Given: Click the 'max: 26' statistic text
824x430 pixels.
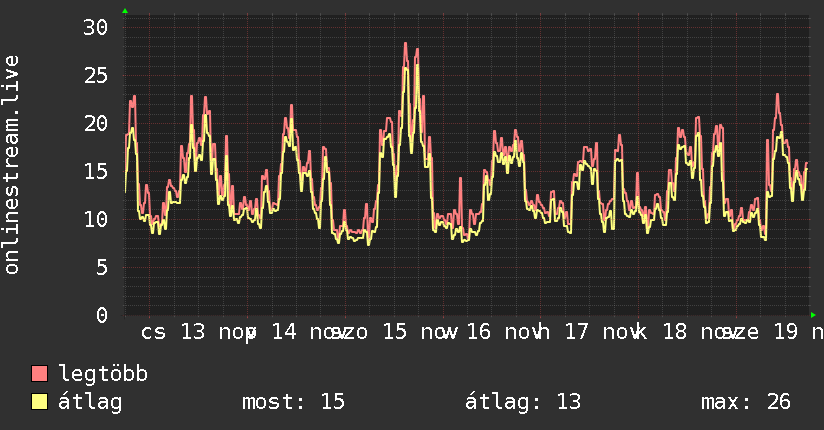Looking at the screenshot, I should click(x=746, y=402).
